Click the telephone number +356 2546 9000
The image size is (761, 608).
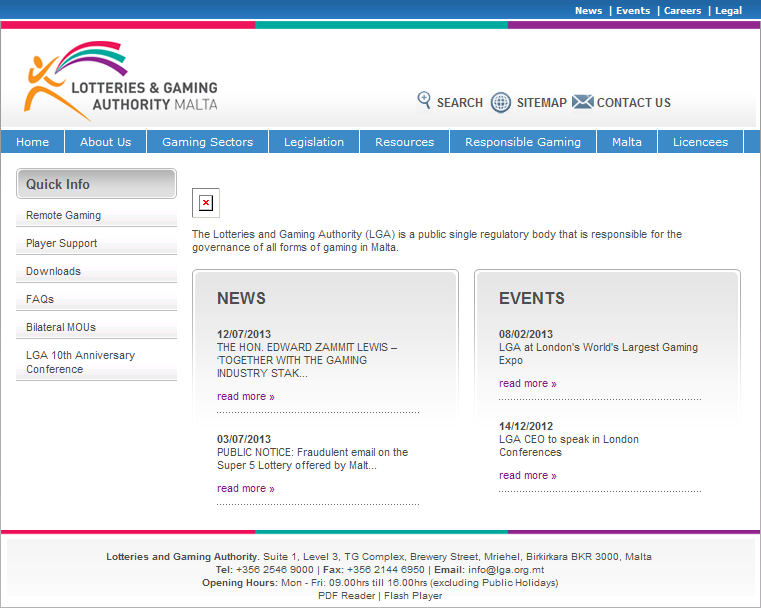(x=275, y=570)
